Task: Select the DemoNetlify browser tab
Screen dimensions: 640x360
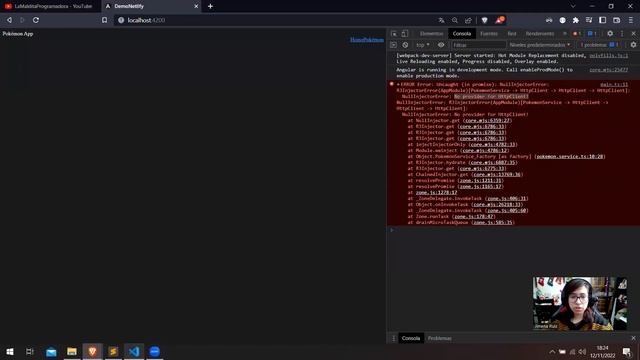Action: point(151,6)
